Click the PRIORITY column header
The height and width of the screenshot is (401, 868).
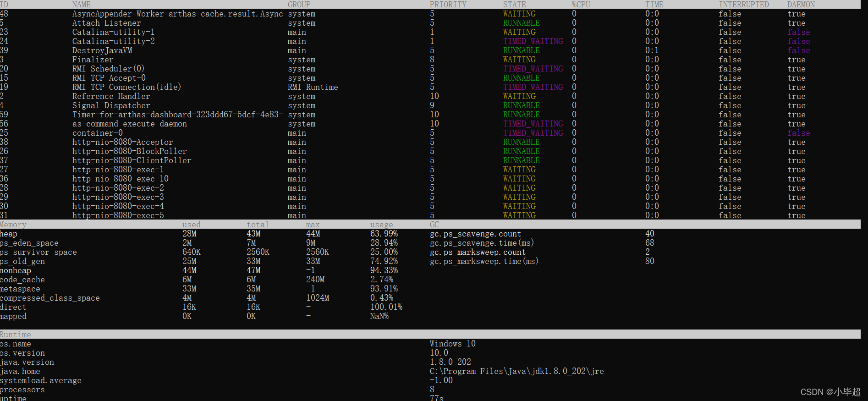point(448,5)
